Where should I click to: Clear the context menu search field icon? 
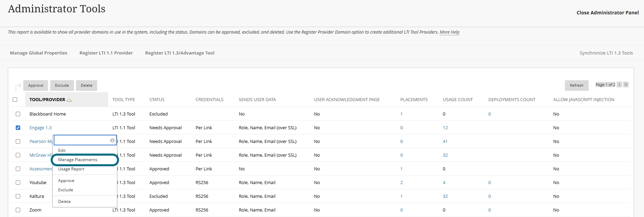coord(112,141)
